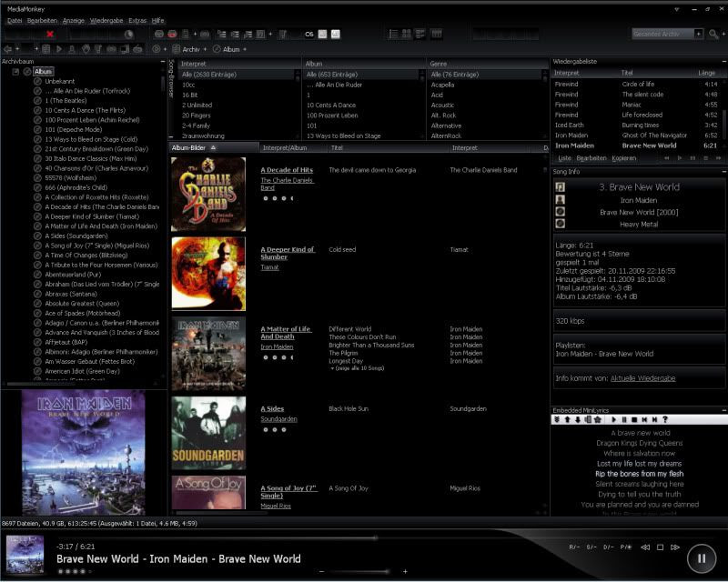Open the Album breadcrumb dropdown arrow
Image resolution: width=728 pixels, height=582 pixels.
click(245, 49)
